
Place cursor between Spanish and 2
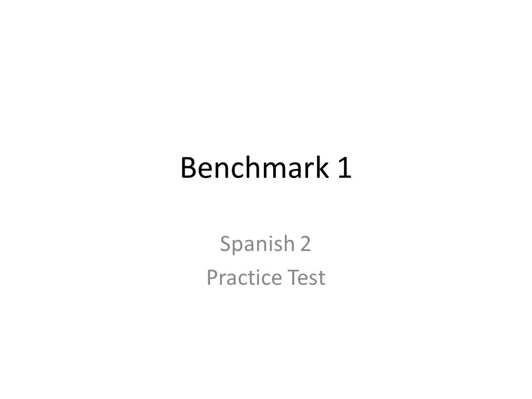tap(298, 244)
